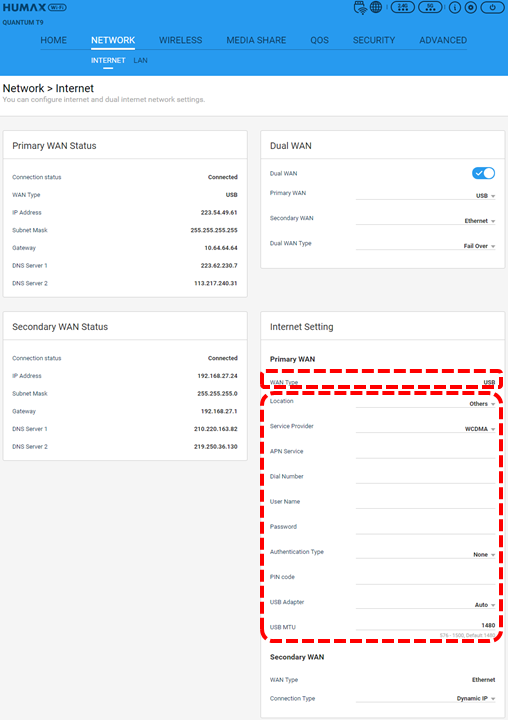Viewport: 508px width, 720px height.
Task: Go to the SECURITY menu tab
Action: [x=374, y=40]
